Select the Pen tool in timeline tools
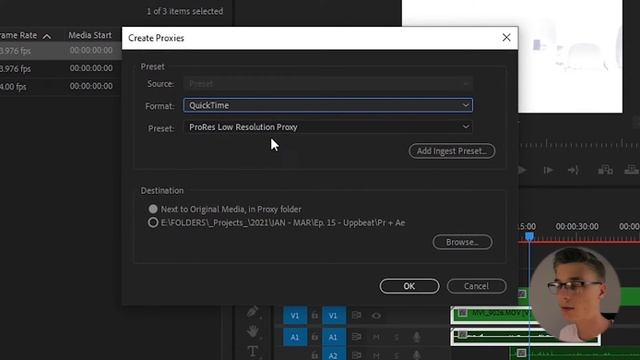The image size is (640, 360). click(252, 312)
